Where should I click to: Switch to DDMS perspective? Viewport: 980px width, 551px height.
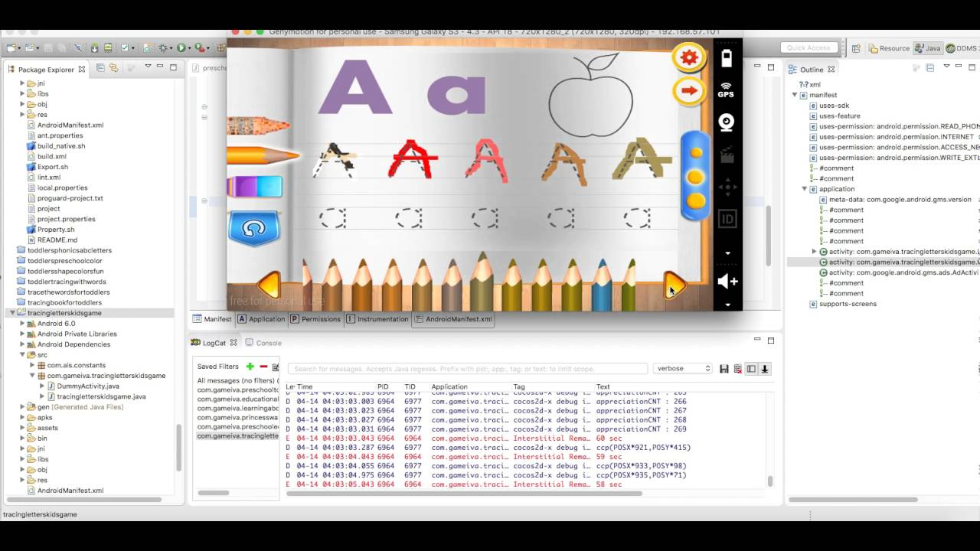pyautogui.click(x=962, y=48)
